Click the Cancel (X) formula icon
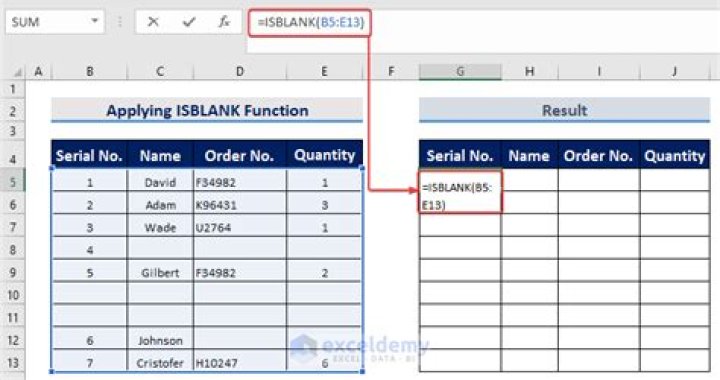 point(153,22)
